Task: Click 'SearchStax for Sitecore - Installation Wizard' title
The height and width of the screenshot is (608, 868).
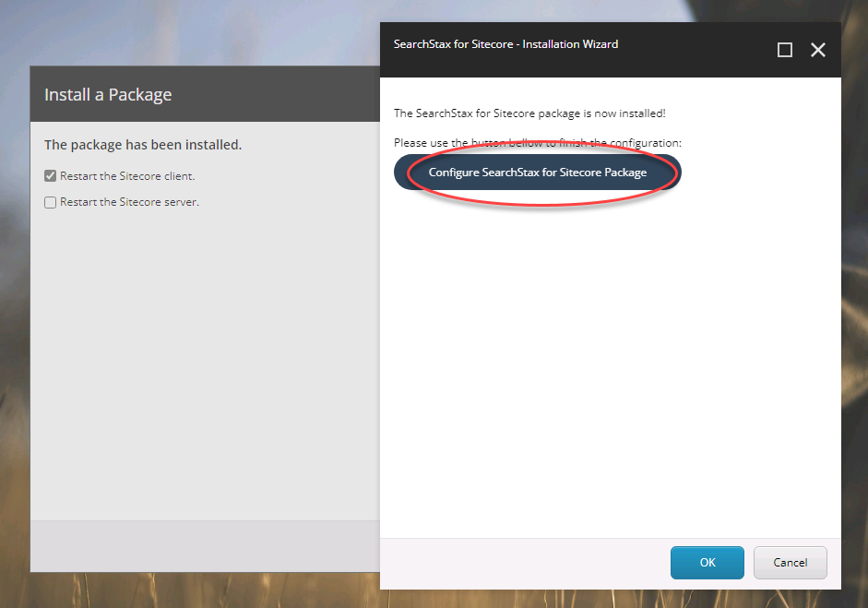Action: point(505,44)
